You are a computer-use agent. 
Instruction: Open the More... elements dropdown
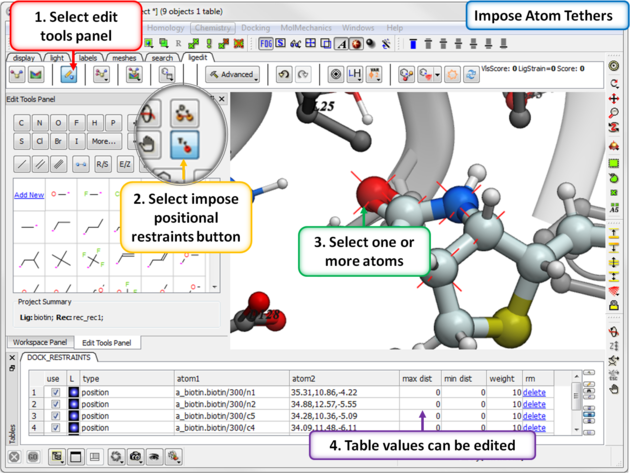click(x=103, y=142)
